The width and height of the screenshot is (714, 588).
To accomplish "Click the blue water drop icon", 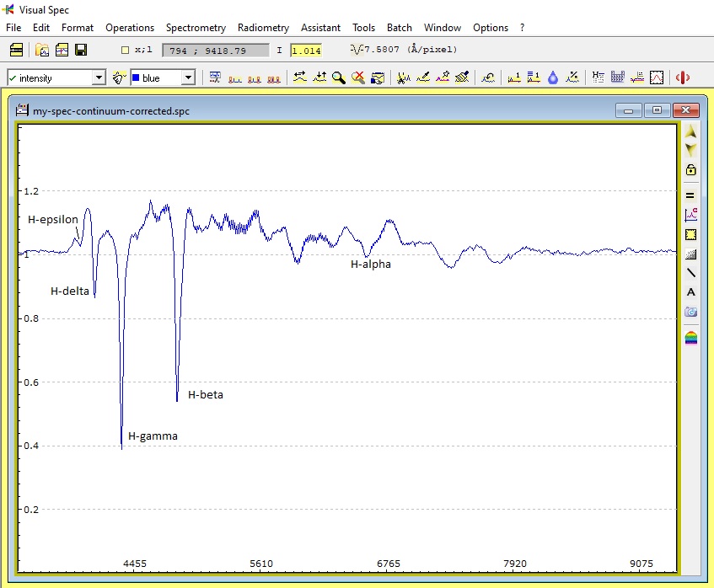I will [x=553, y=78].
